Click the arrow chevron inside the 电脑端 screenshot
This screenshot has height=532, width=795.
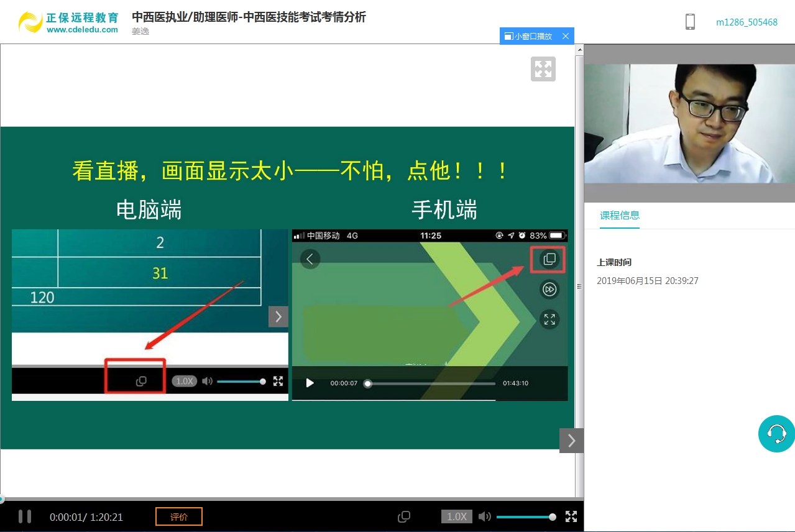click(278, 316)
